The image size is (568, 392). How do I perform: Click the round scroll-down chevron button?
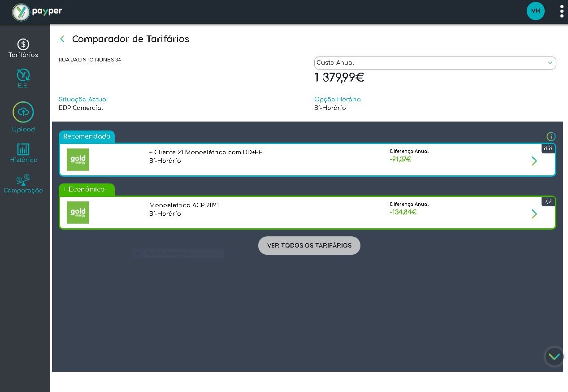tap(554, 357)
